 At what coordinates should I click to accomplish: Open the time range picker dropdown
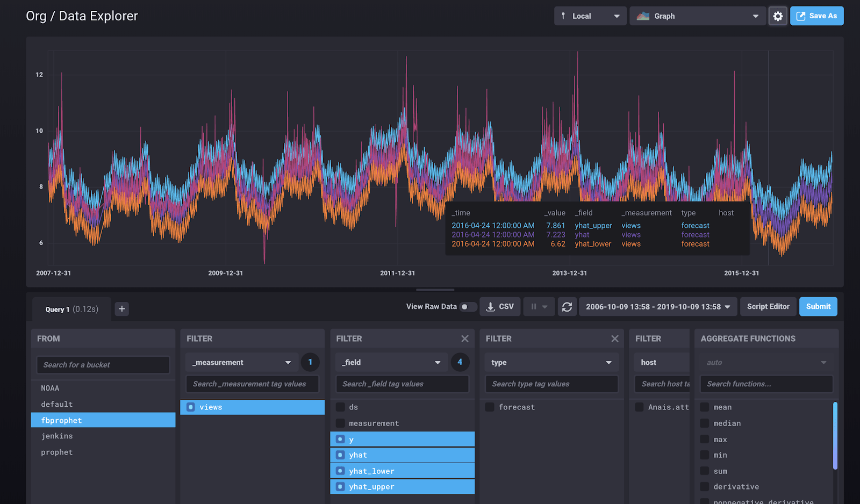point(657,307)
